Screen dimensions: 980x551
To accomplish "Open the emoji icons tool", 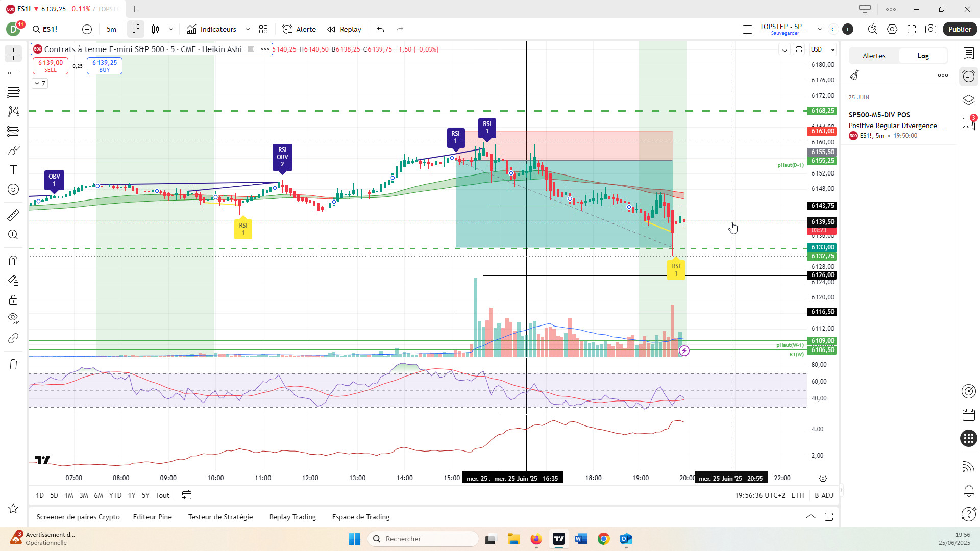I will [13, 189].
